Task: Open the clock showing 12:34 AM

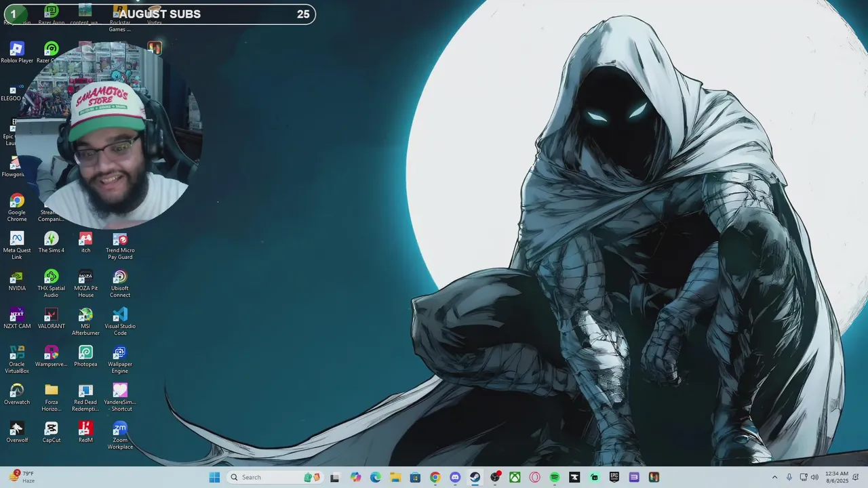Action: [837, 477]
